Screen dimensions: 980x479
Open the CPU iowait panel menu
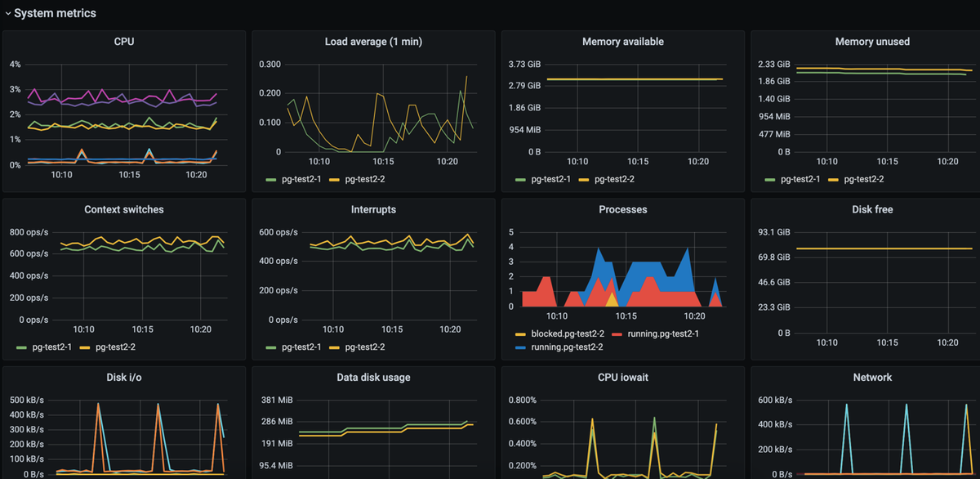[x=622, y=377]
